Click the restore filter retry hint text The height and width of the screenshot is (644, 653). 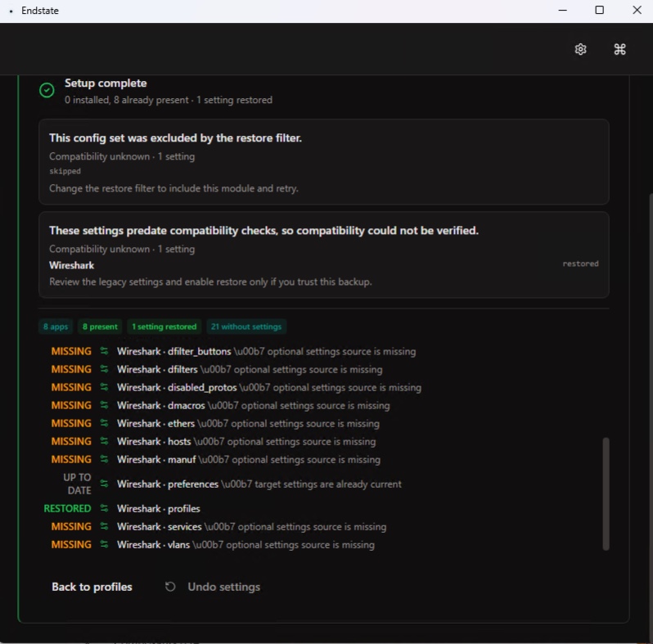point(173,188)
